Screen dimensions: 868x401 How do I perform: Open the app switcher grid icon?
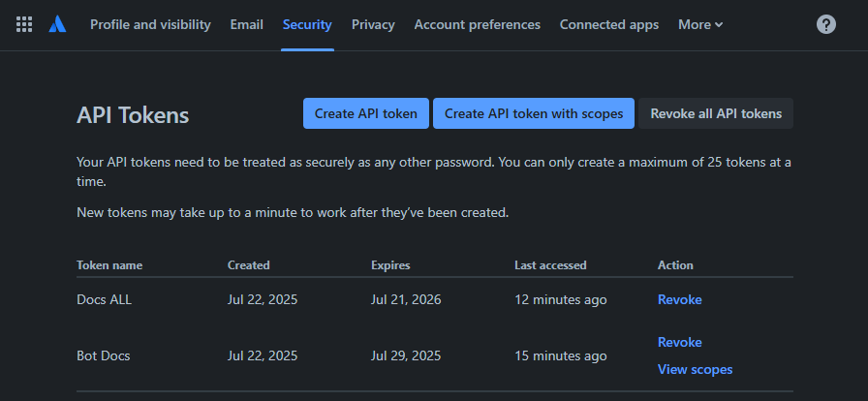click(24, 24)
